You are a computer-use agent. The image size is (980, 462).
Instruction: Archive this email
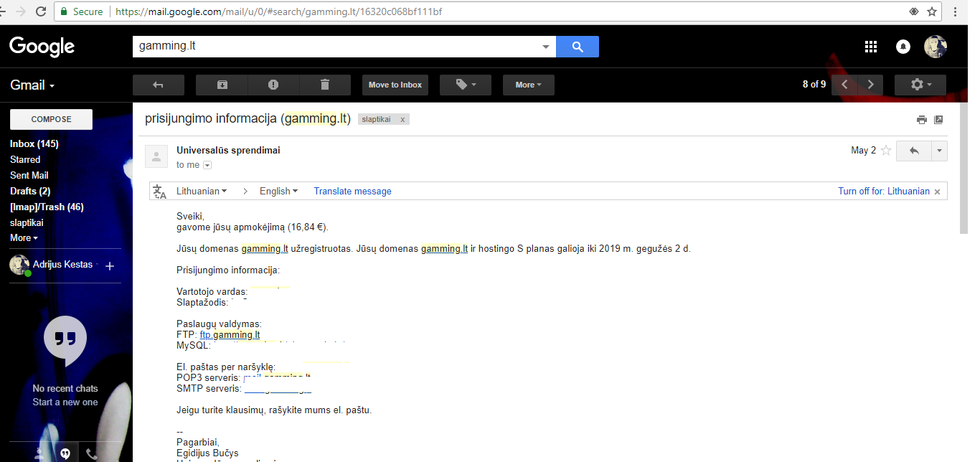pos(222,85)
